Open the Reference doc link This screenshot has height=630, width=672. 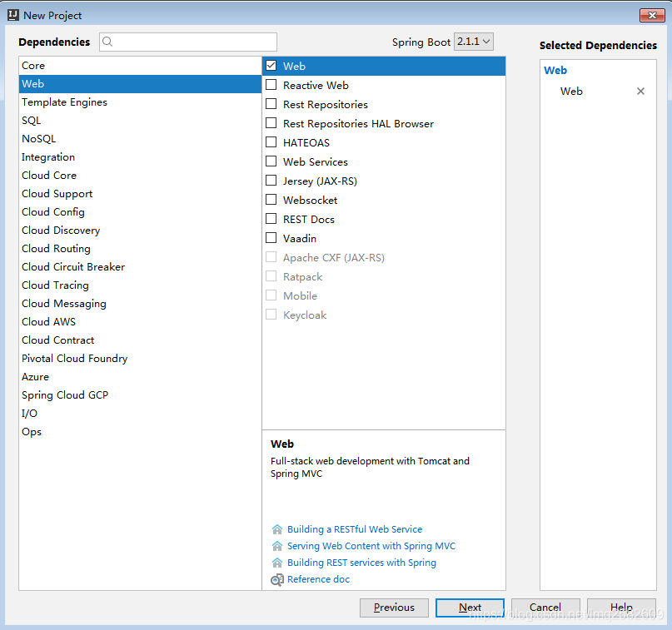[318, 579]
